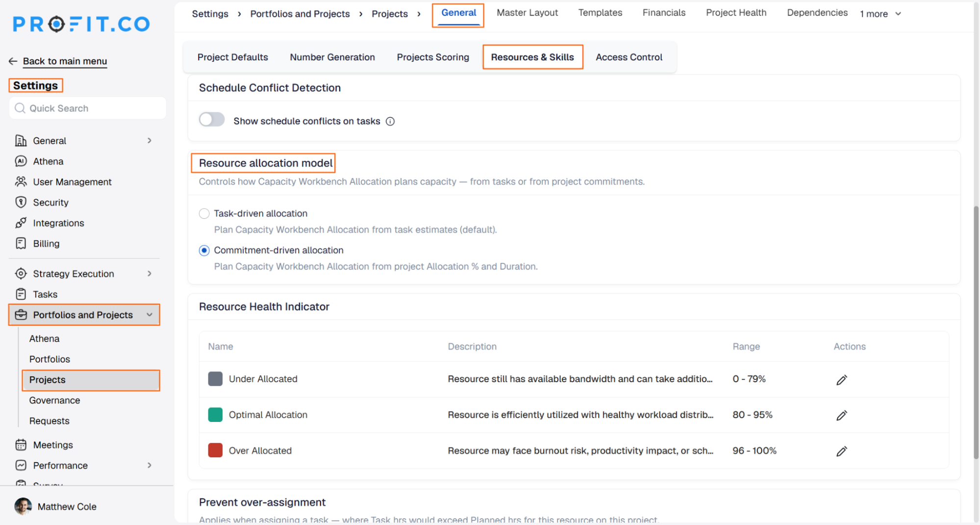980x525 pixels.
Task: Click the Tasks clipboard icon
Action: (21, 294)
